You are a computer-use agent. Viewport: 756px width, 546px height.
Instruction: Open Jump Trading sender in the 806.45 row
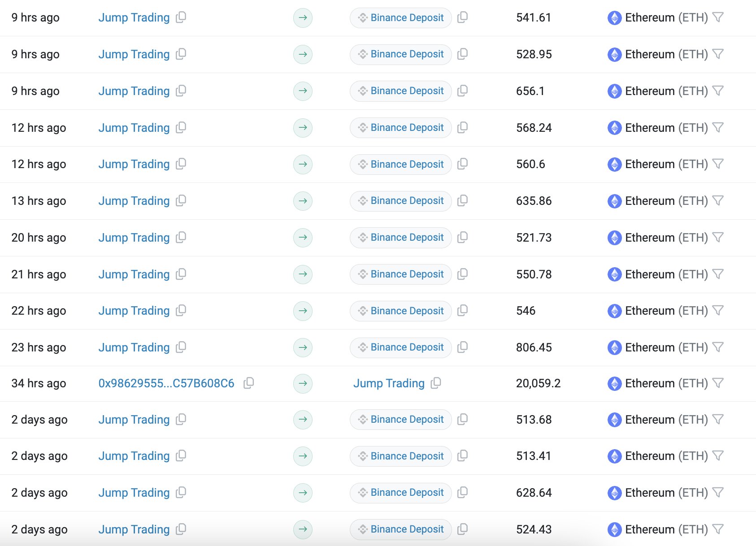pos(134,347)
